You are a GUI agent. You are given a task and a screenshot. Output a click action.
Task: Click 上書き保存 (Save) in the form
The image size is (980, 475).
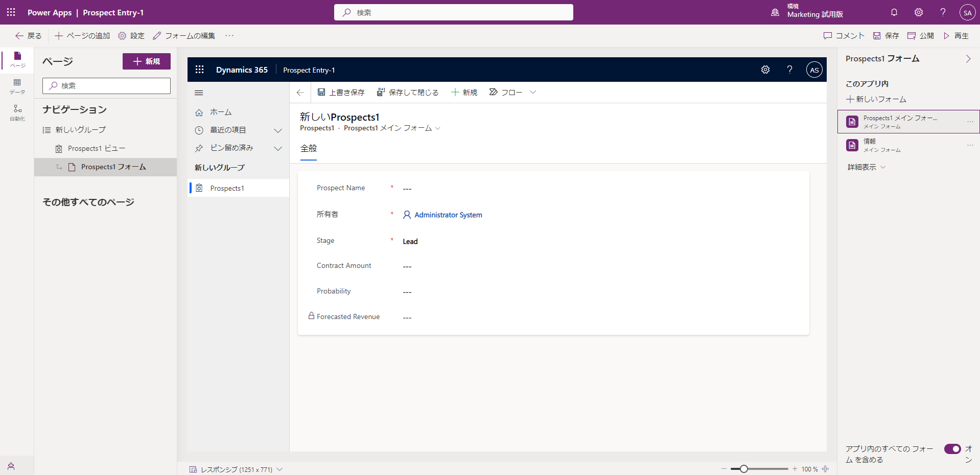341,93
